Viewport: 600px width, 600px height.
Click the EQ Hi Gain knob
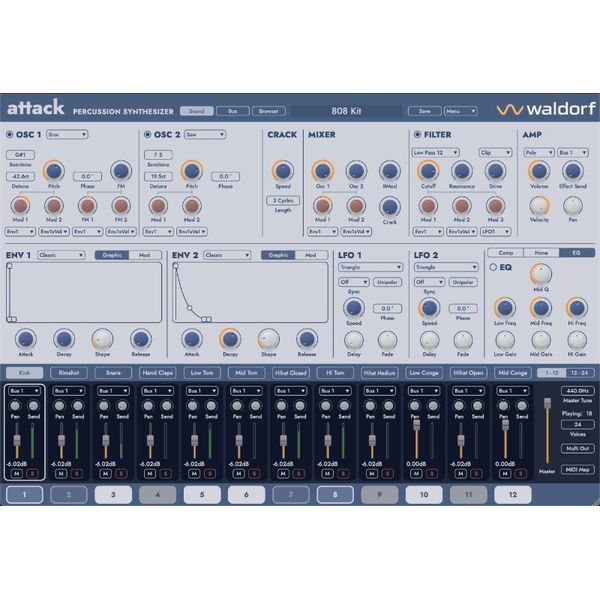pos(577,340)
